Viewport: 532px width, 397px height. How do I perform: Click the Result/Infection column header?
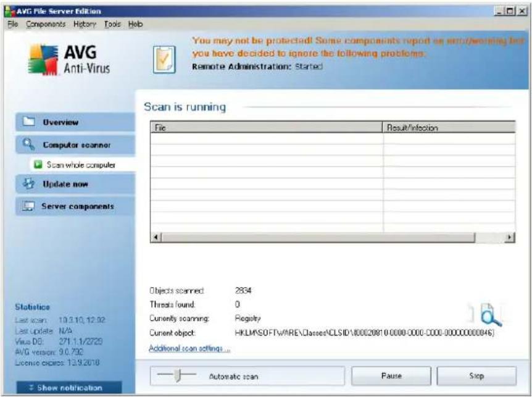pos(449,127)
